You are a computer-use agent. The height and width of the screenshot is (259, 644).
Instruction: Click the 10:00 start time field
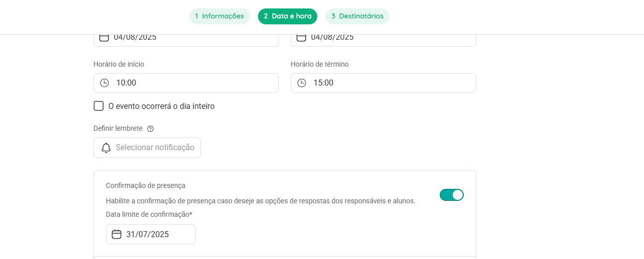click(x=186, y=83)
